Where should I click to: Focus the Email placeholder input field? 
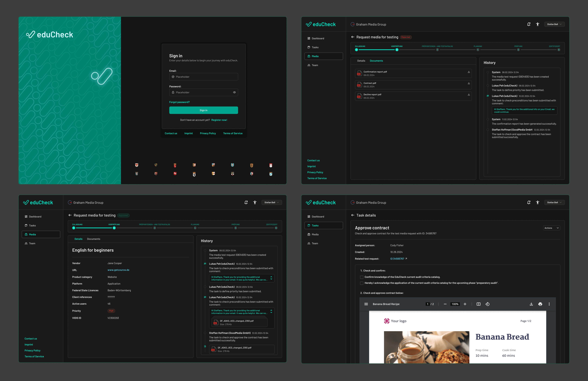coord(204,77)
